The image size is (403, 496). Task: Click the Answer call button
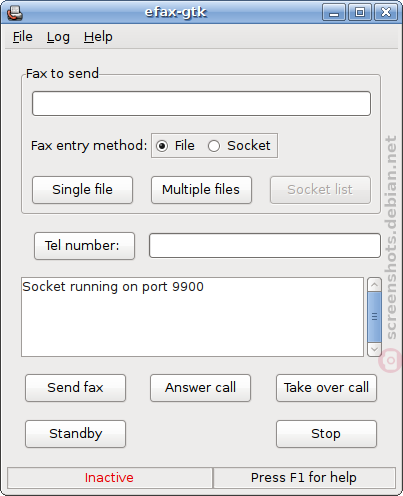pyautogui.click(x=200, y=388)
